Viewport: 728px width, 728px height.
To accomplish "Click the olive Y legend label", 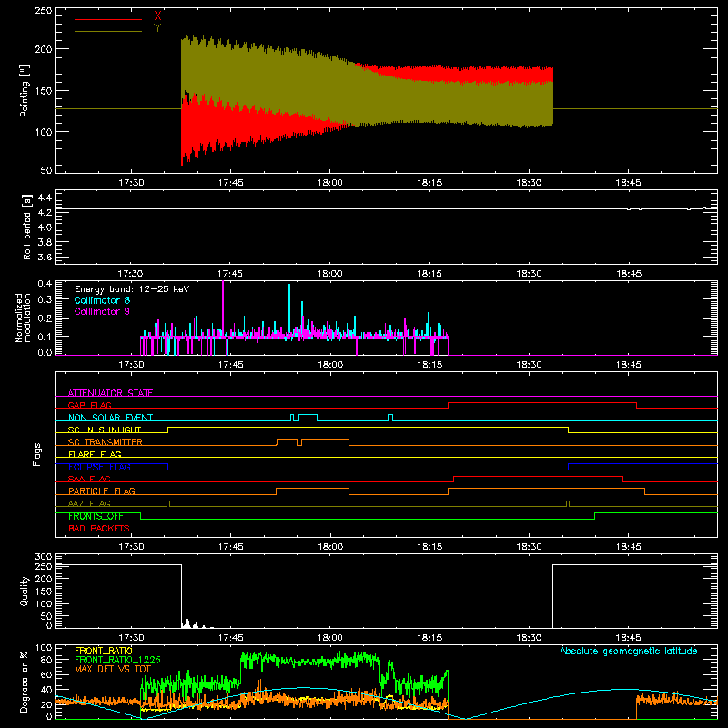I will 157,28.
